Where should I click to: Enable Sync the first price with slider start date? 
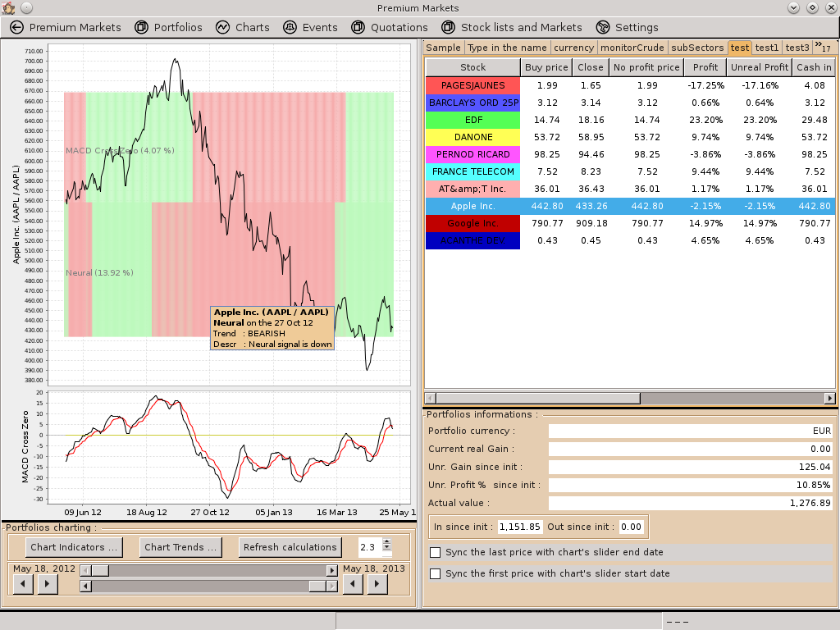tap(436, 573)
